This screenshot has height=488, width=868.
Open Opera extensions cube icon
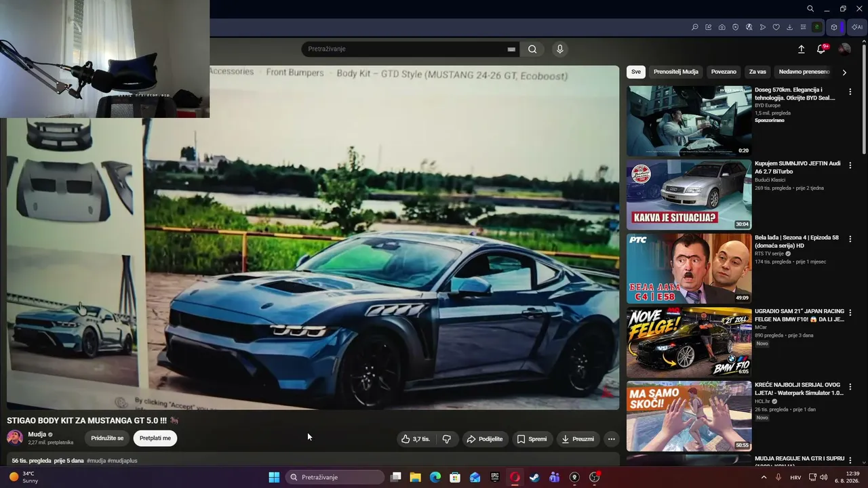click(834, 27)
